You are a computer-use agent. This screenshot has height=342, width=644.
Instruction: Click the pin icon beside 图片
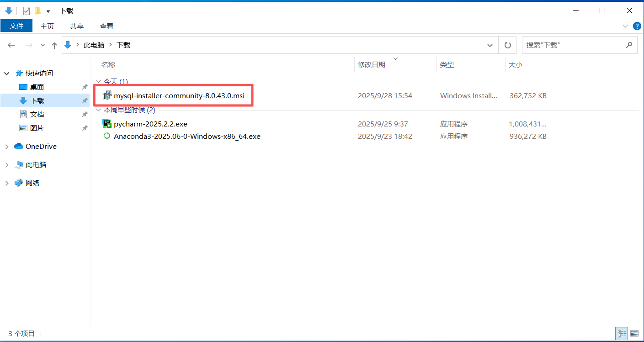tap(85, 128)
